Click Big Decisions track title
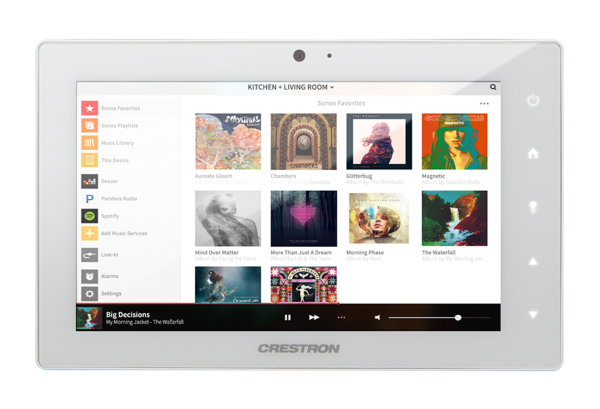The height and width of the screenshot is (409, 600). point(128,314)
